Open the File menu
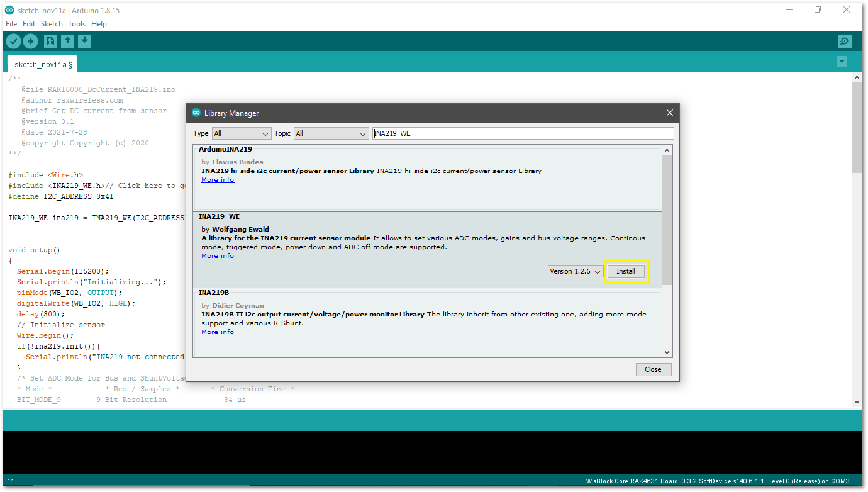The height and width of the screenshot is (492, 868). pyautogui.click(x=11, y=24)
